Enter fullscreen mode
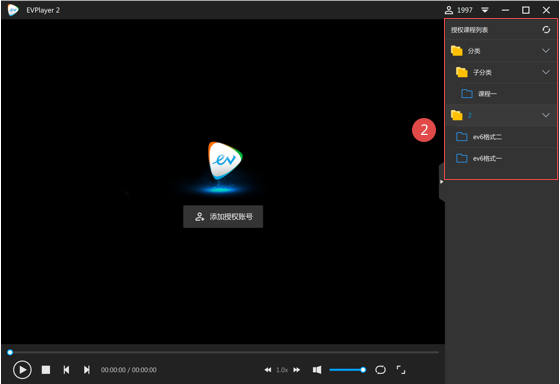 pyautogui.click(x=401, y=370)
